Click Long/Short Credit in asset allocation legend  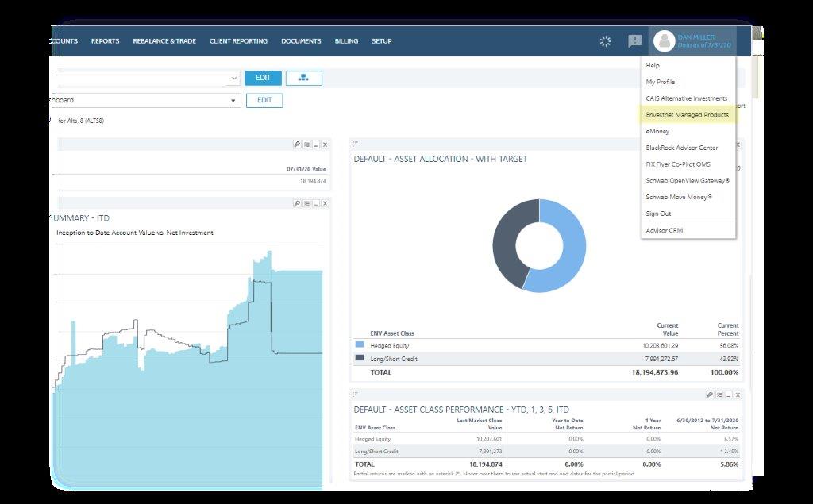point(394,359)
